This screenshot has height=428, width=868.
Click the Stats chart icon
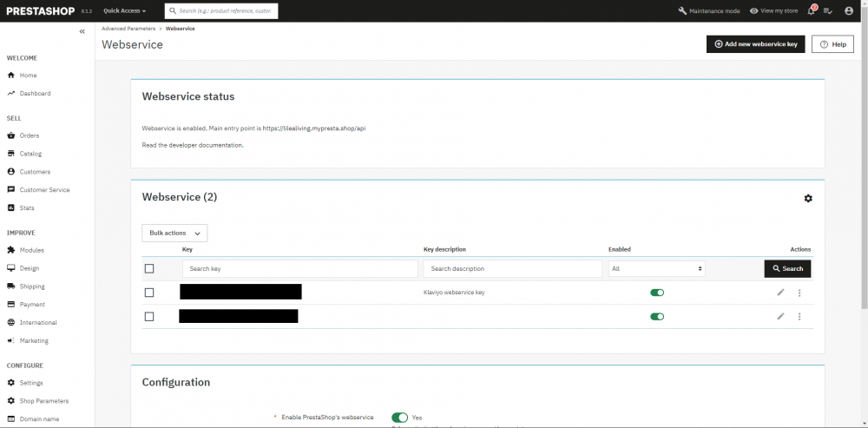click(10, 208)
